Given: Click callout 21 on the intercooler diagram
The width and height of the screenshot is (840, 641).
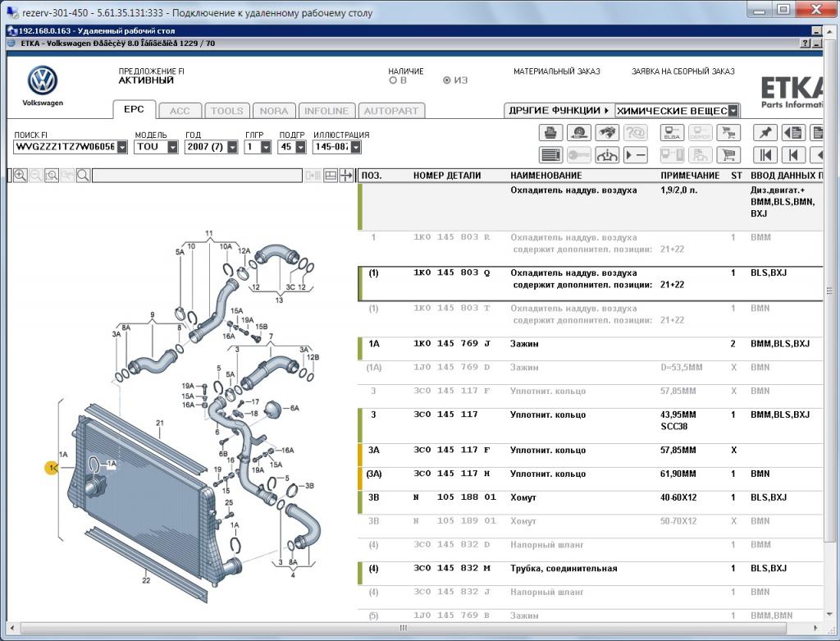Looking at the screenshot, I should pyautogui.click(x=160, y=423).
